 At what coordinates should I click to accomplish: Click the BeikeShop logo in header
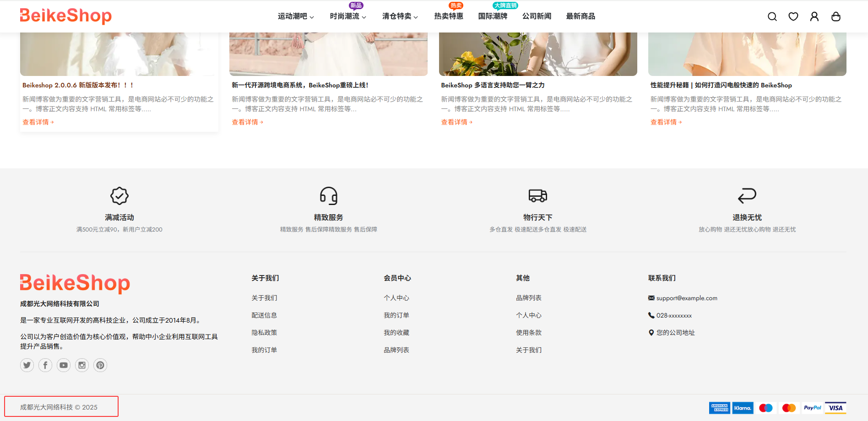(65, 16)
